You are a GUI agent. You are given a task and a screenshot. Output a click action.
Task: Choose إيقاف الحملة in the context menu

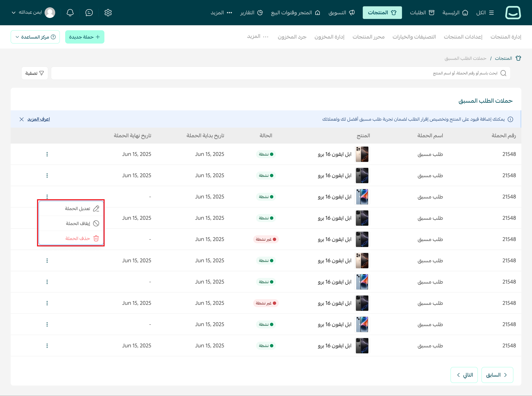point(78,223)
